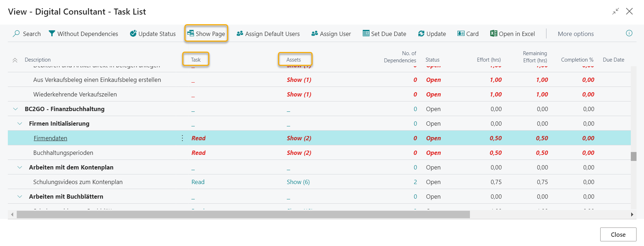The width and height of the screenshot is (644, 246).
Task: Click the info icon in toolbar
Action: [x=629, y=33]
